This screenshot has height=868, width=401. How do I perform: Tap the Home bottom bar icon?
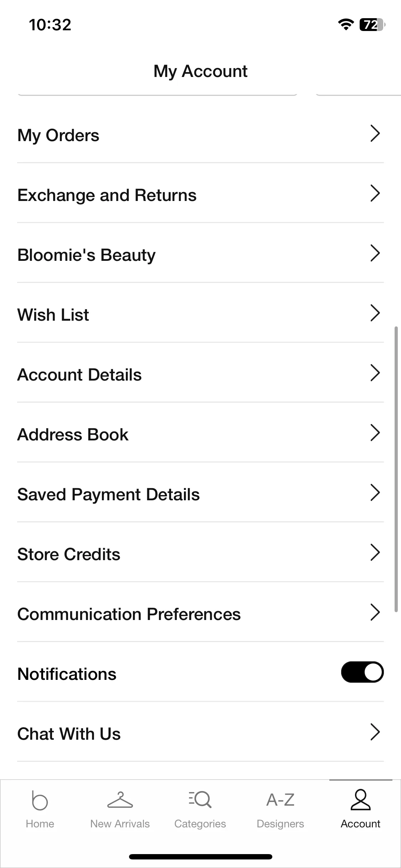tap(40, 800)
